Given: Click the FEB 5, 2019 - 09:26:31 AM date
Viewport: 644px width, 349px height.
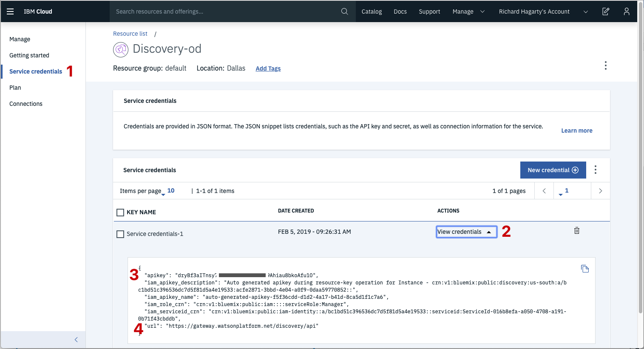Looking at the screenshot, I should (315, 232).
